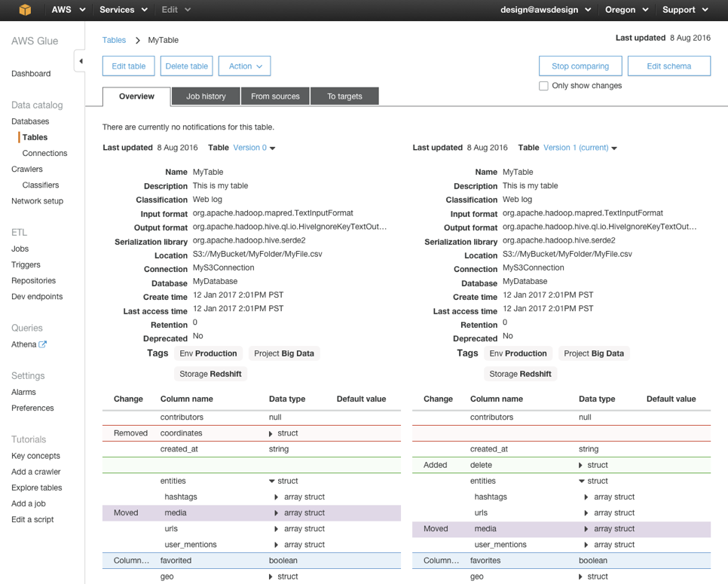728x584 pixels.
Task: Open the AWS dropdown menu
Action: [69, 10]
